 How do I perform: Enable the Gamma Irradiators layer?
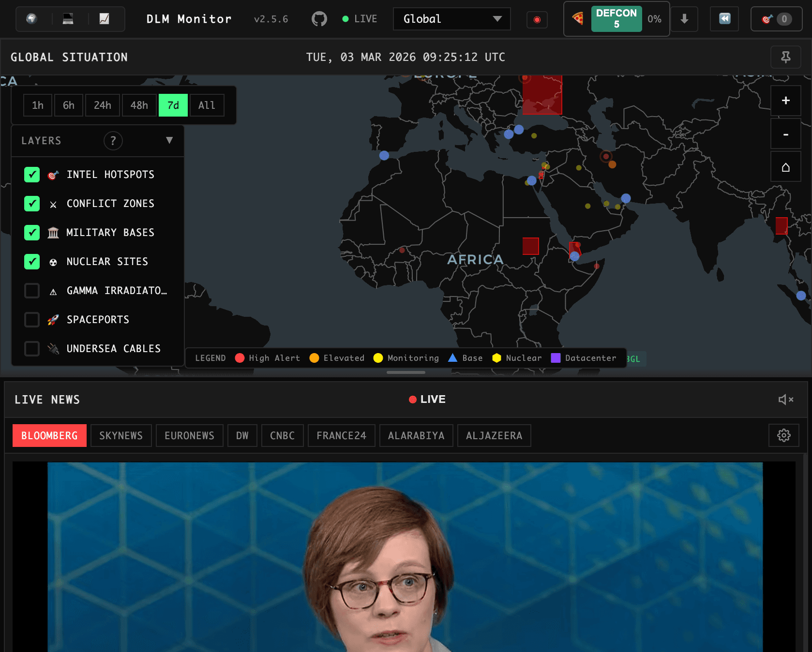tap(32, 291)
